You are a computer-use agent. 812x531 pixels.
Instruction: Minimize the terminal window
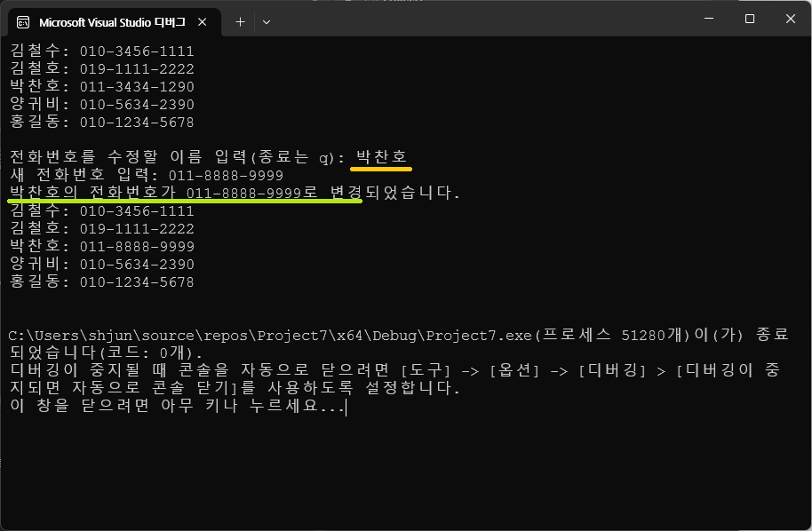click(x=709, y=19)
